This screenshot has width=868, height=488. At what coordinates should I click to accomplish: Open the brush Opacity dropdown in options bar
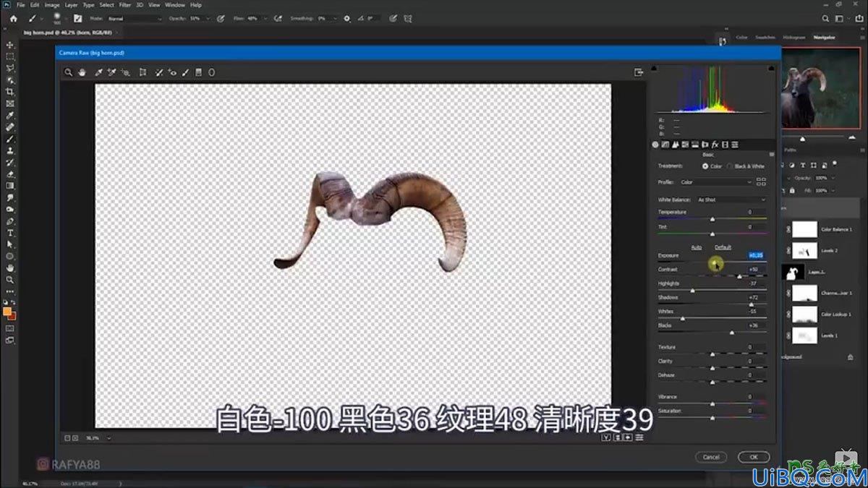click(x=208, y=18)
